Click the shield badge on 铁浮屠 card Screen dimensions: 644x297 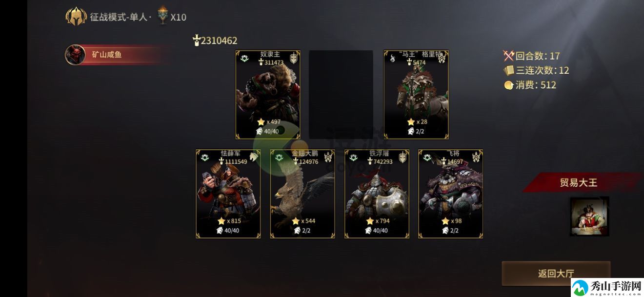tap(402, 157)
